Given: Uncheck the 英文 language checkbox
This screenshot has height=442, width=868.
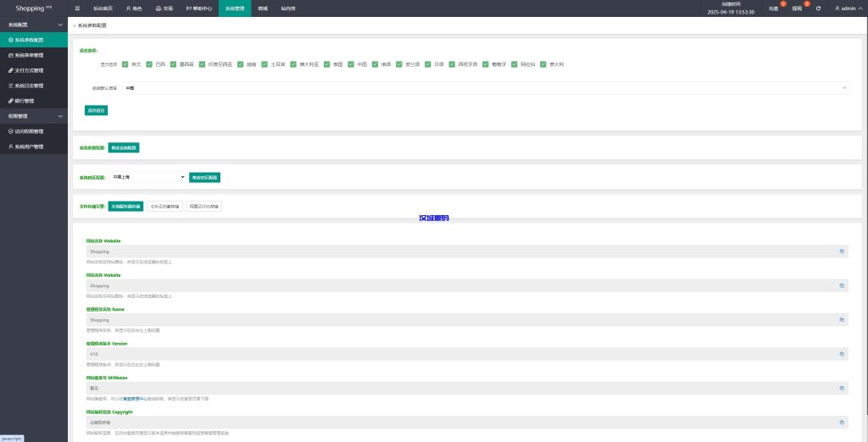Looking at the screenshot, I should 125,64.
